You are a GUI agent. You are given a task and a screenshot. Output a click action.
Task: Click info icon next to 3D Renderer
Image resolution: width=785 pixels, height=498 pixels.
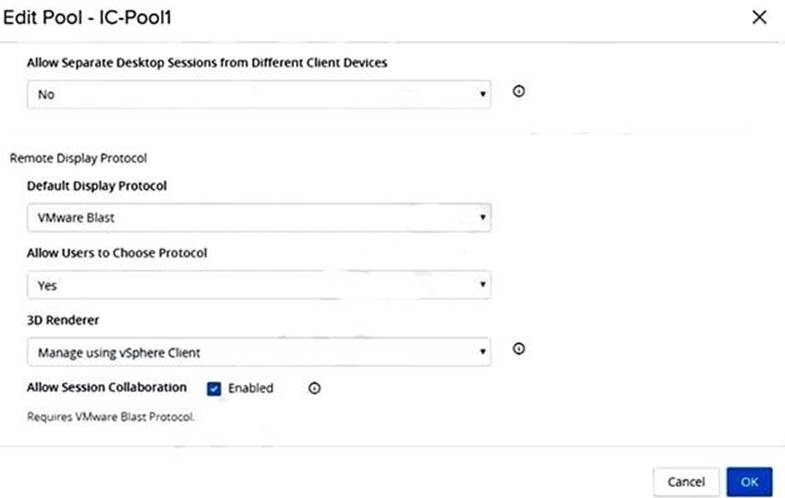click(x=519, y=349)
